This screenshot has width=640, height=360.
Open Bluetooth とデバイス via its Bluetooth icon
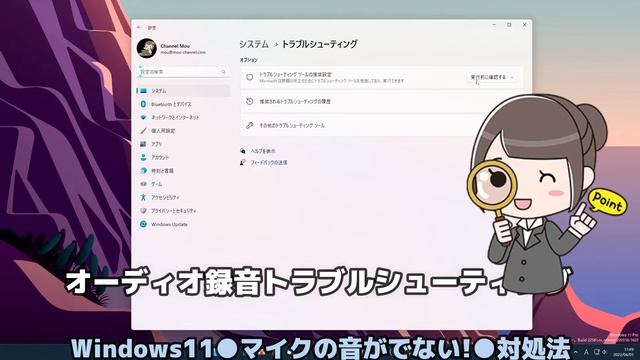(143, 104)
